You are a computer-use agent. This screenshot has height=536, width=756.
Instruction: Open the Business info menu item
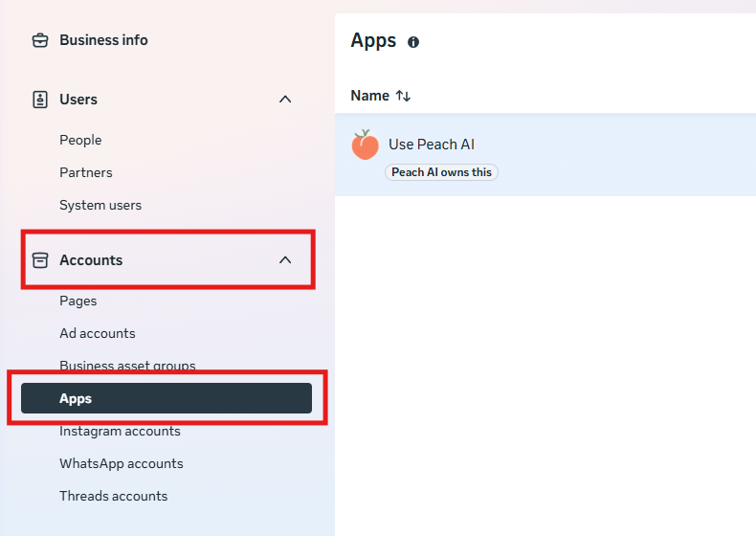click(x=103, y=40)
